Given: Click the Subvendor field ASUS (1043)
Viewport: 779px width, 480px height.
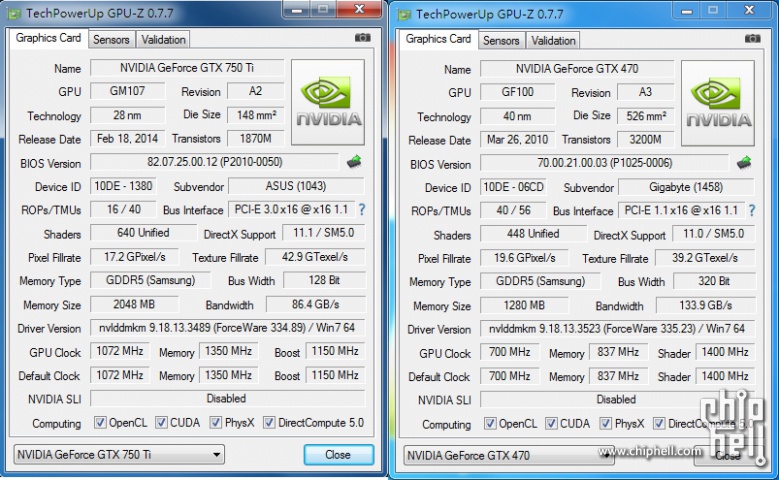Looking at the screenshot, I should (296, 186).
